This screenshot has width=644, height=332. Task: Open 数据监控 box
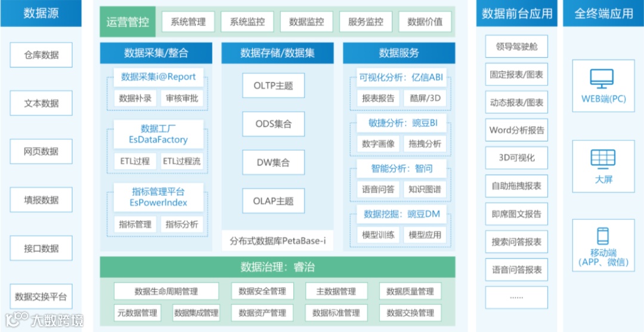point(306,22)
